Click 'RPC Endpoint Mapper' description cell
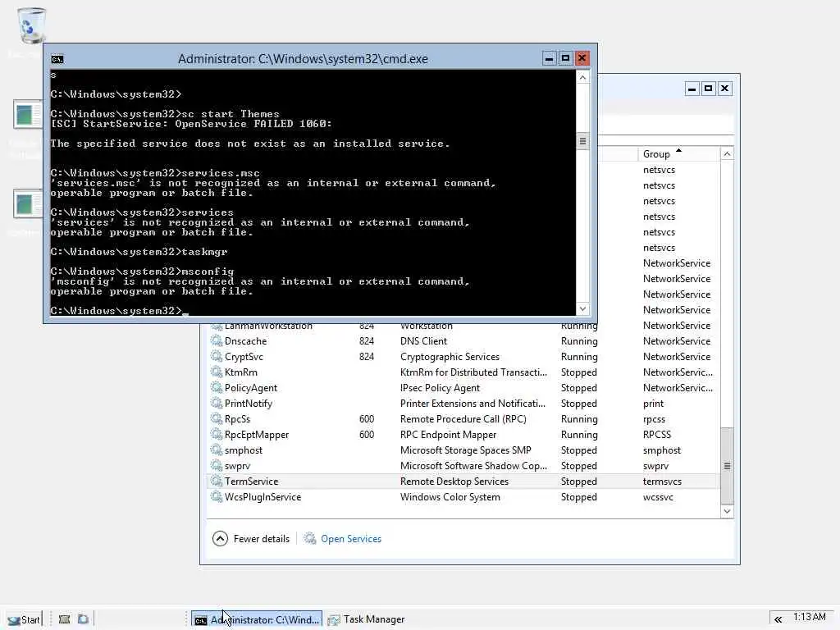 pos(448,435)
